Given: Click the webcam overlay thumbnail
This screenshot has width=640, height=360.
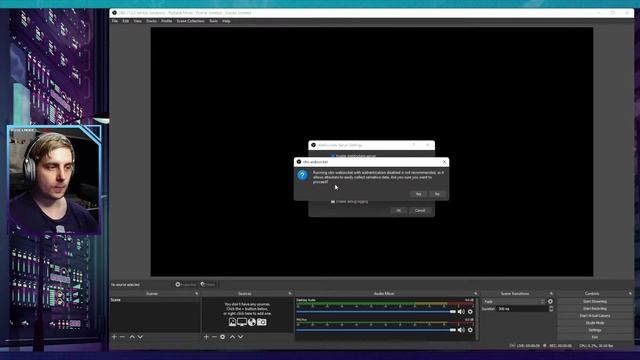Looking at the screenshot, I should pos(54,180).
